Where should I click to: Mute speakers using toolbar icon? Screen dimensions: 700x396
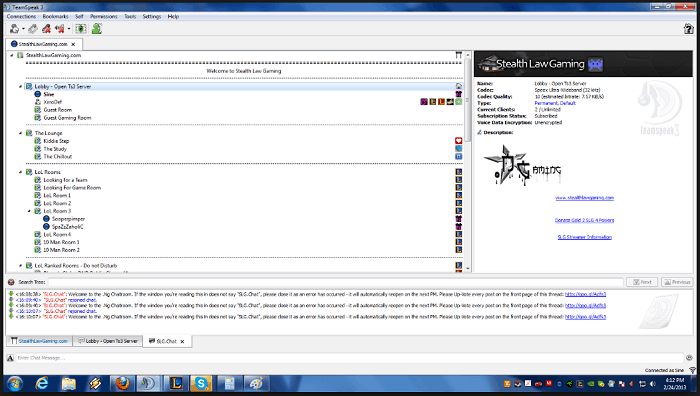point(59,29)
